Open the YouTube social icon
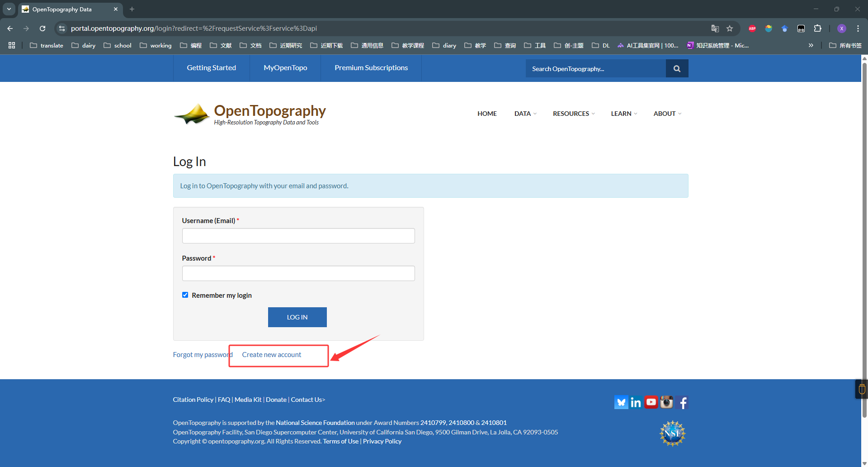The width and height of the screenshot is (868, 467). pos(651,402)
